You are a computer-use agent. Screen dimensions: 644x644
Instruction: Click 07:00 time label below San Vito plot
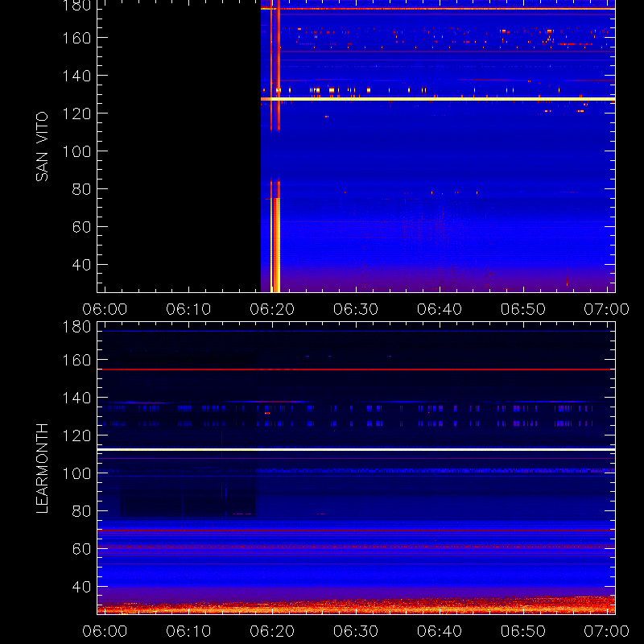pyautogui.click(x=607, y=309)
